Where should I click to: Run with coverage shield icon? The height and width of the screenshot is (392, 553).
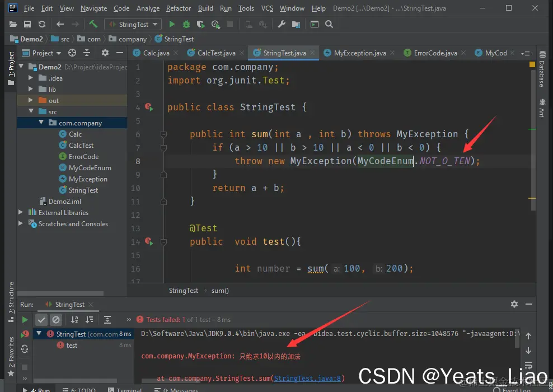pos(201,24)
